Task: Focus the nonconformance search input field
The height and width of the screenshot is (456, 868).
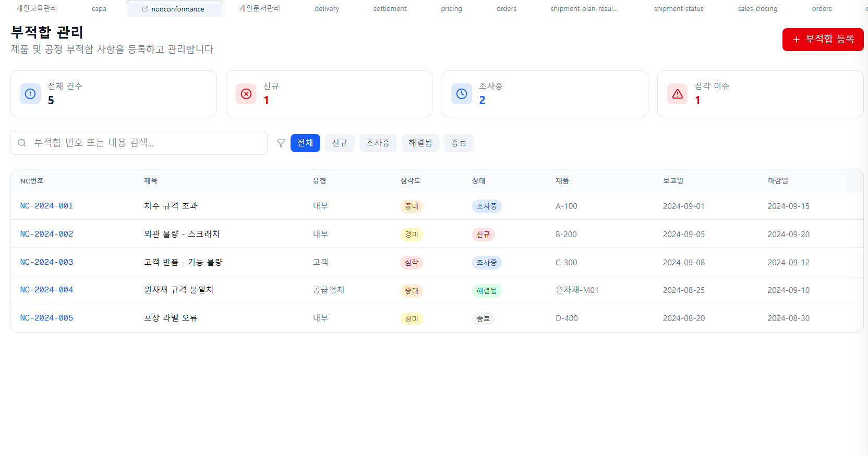Action: 146,143
